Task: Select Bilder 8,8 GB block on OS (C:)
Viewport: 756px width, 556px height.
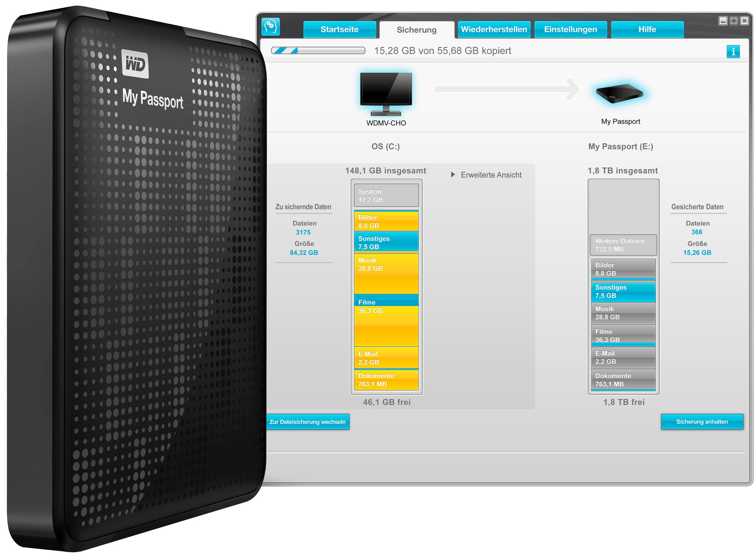Action: (x=386, y=221)
